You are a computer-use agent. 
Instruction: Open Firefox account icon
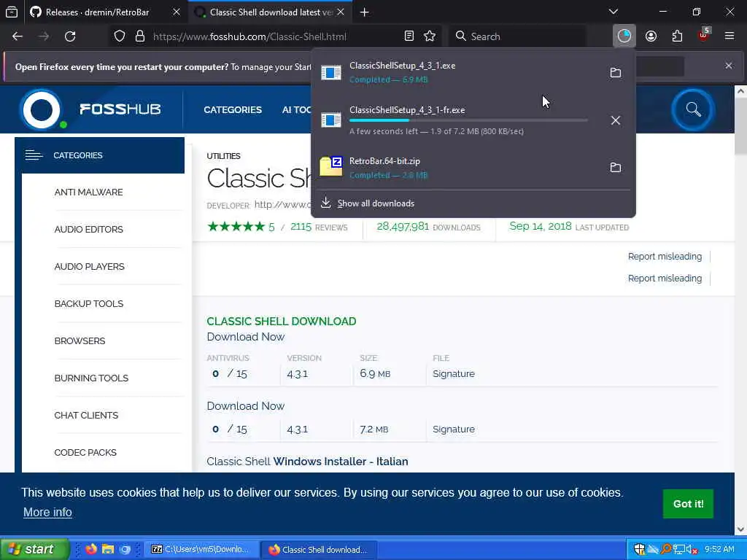click(651, 36)
